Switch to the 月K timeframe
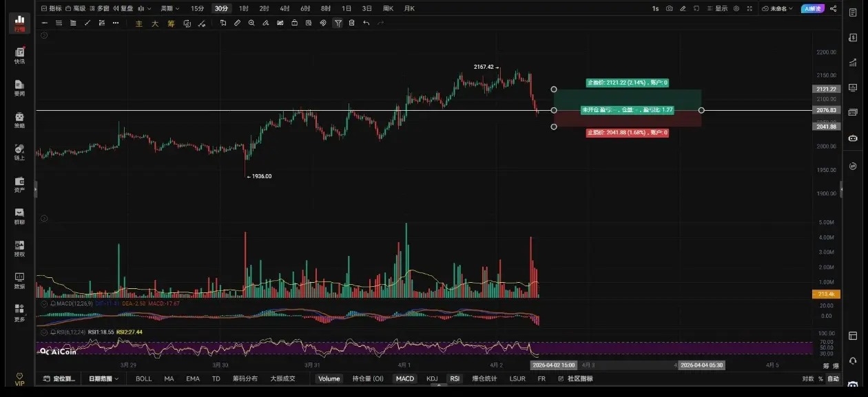The image size is (868, 397). click(x=409, y=8)
